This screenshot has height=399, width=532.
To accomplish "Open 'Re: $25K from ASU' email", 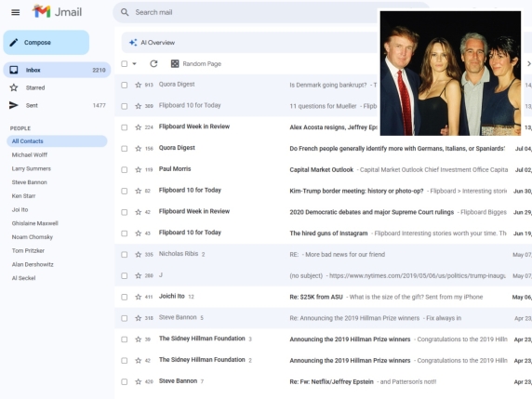I will 323,297.
